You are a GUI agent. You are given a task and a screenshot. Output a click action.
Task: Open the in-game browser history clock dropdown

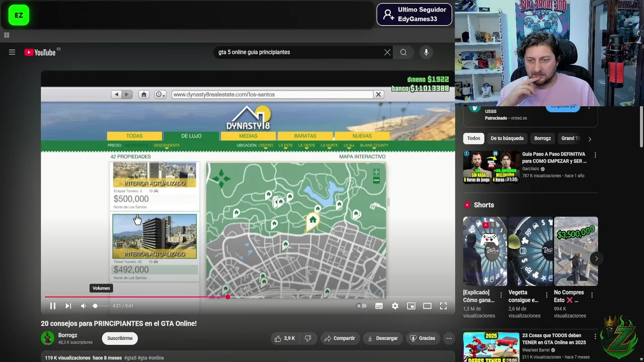point(160,95)
